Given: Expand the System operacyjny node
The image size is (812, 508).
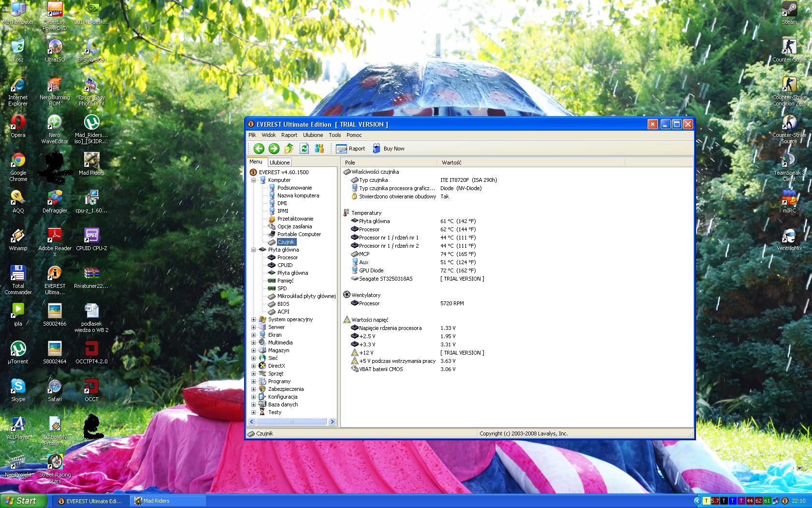Looking at the screenshot, I should tap(253, 319).
